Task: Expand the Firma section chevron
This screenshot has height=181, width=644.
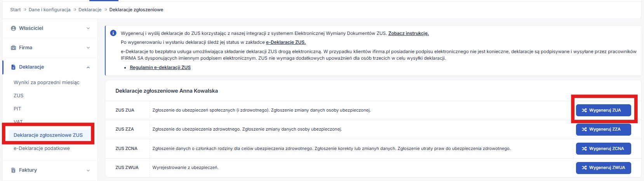Action: click(x=88, y=48)
